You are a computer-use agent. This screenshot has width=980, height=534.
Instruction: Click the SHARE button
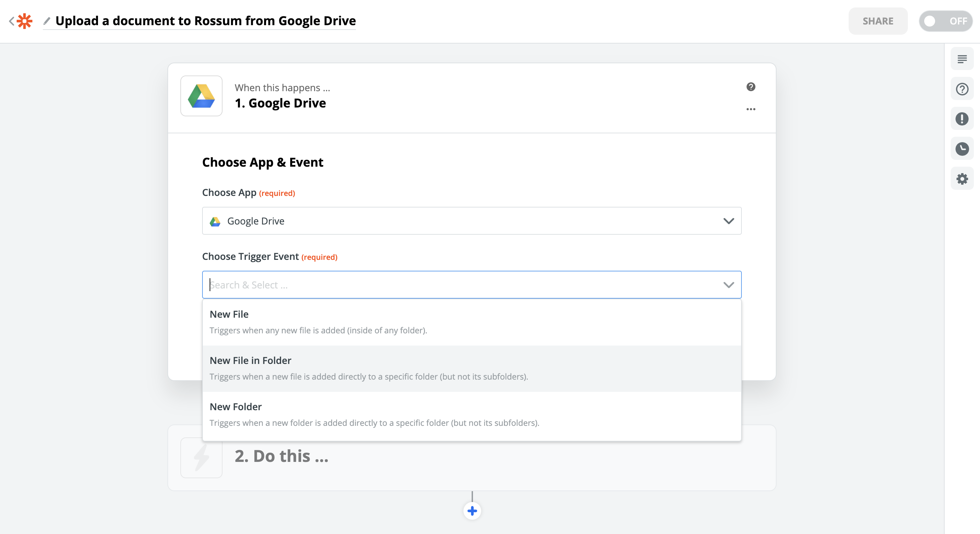click(878, 21)
